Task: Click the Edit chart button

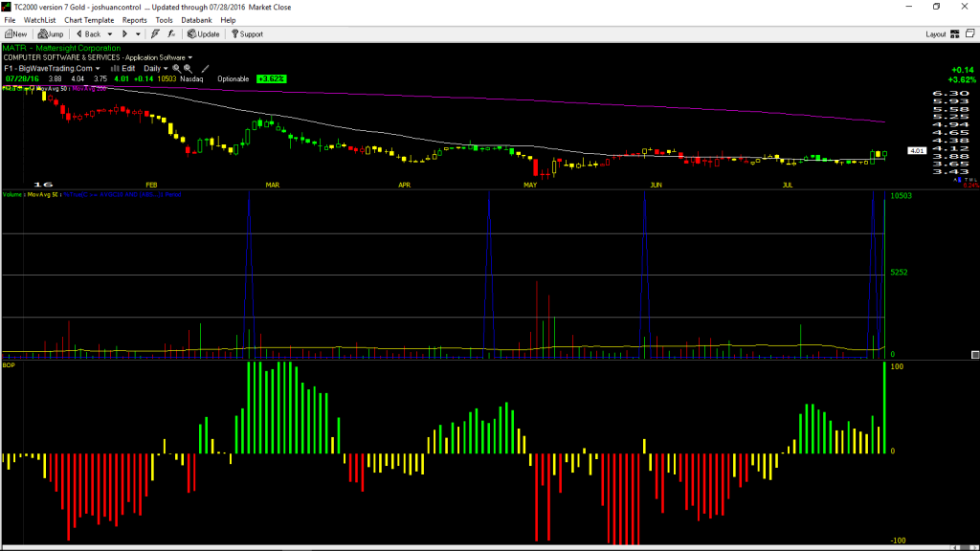Action: (123, 69)
